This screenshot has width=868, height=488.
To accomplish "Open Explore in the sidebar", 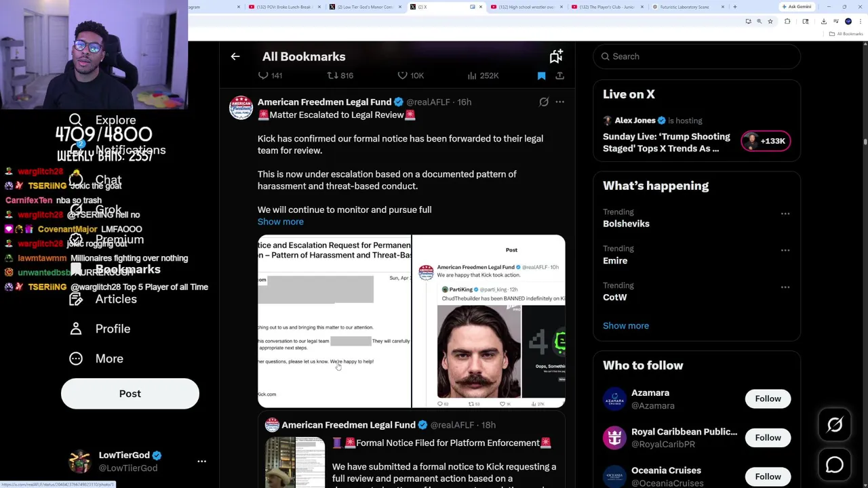I will (103, 120).
